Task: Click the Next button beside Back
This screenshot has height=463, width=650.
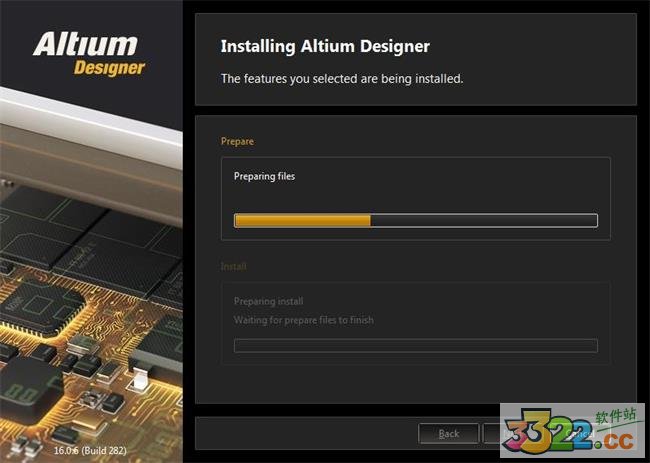Action: point(513,434)
